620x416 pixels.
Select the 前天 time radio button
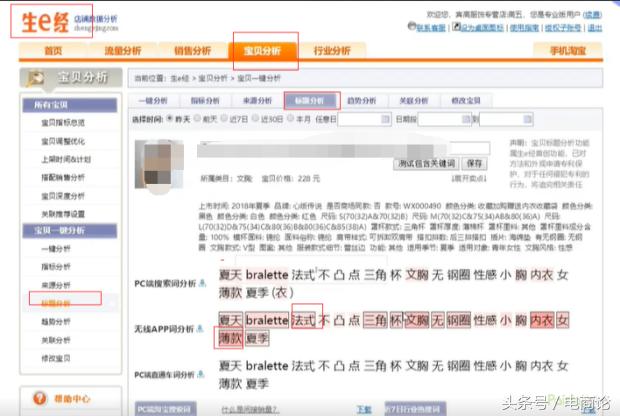(197, 118)
